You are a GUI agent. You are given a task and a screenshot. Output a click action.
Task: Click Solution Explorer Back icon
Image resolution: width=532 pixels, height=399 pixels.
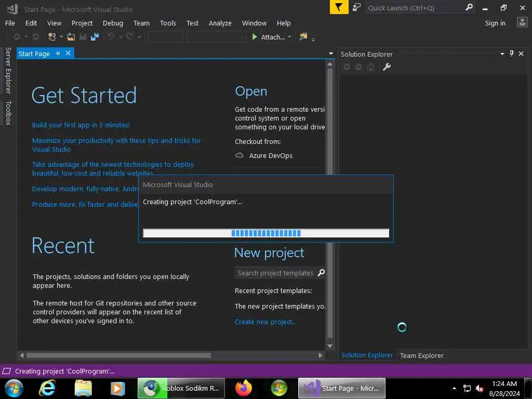[347, 67]
